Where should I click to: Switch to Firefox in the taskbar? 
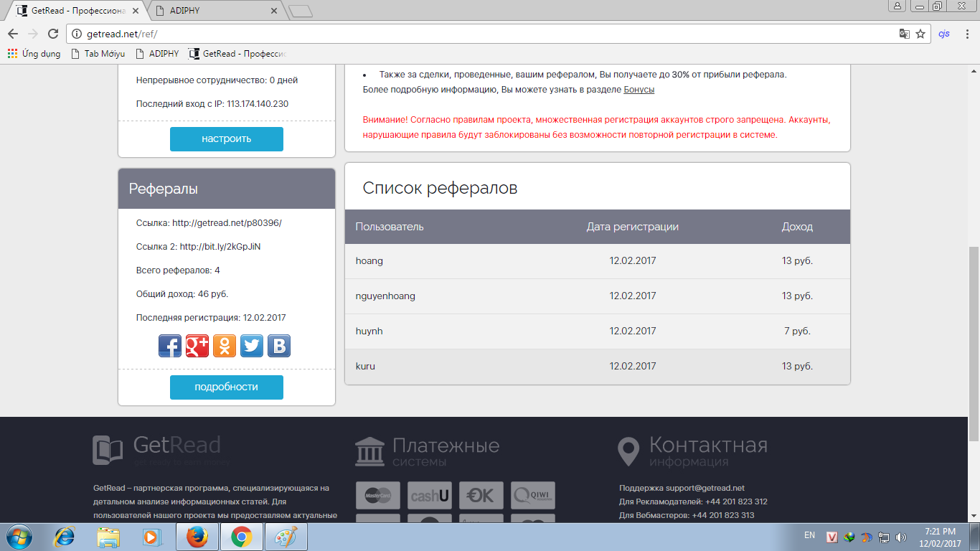click(197, 537)
